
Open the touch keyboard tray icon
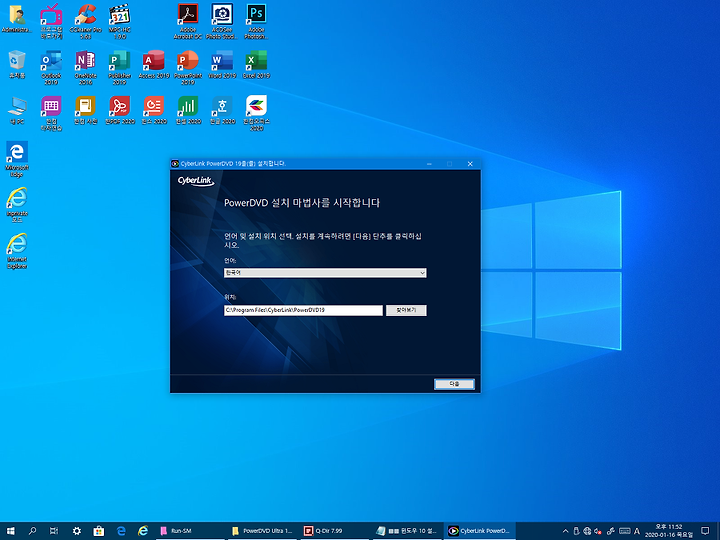(x=624, y=531)
